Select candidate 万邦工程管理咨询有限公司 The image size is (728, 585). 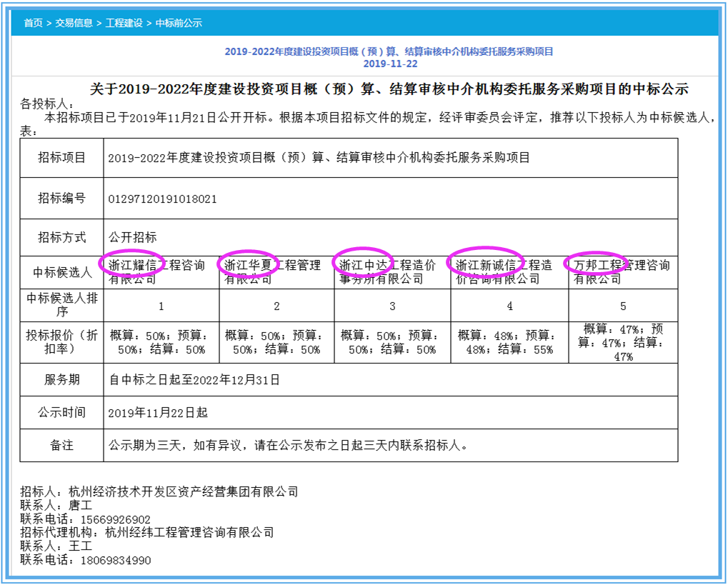(x=623, y=273)
